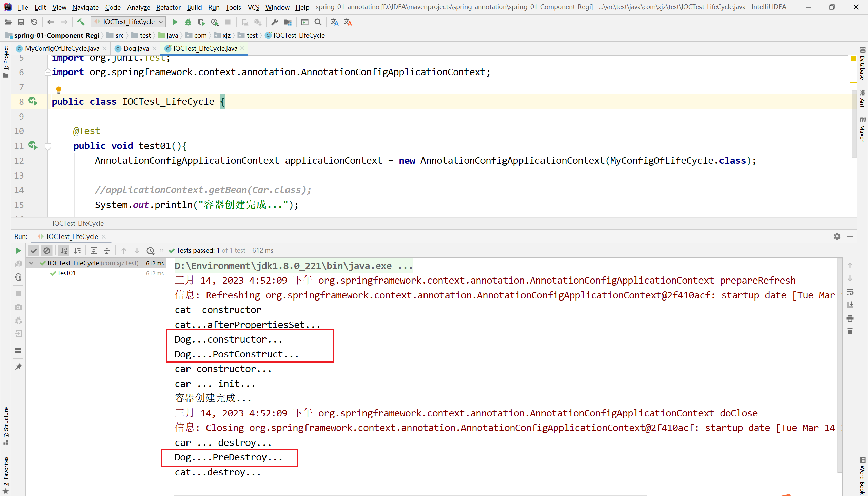
Task: Open Run Anything icon in toolbar
Action: (x=305, y=22)
